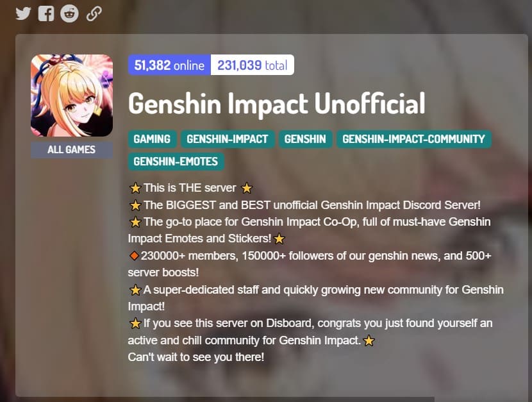532x402 pixels.
Task: Click the 231,039 total members badge
Action: tap(253, 65)
